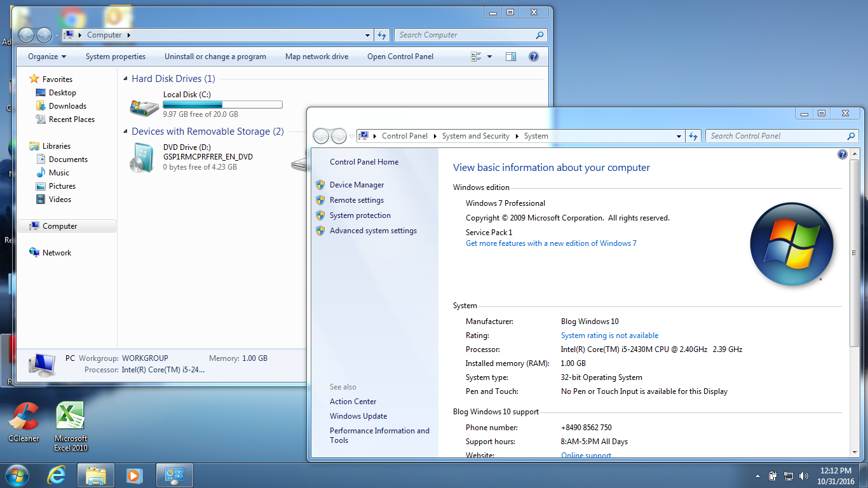Show hidden tray icons arrow
This screenshot has width=868, height=488.
[x=757, y=475]
